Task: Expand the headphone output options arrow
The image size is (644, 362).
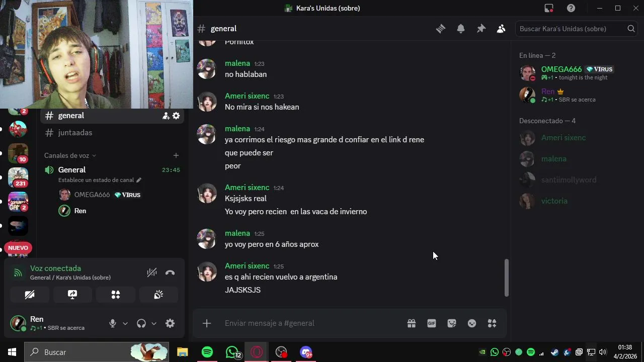Action: click(154, 323)
